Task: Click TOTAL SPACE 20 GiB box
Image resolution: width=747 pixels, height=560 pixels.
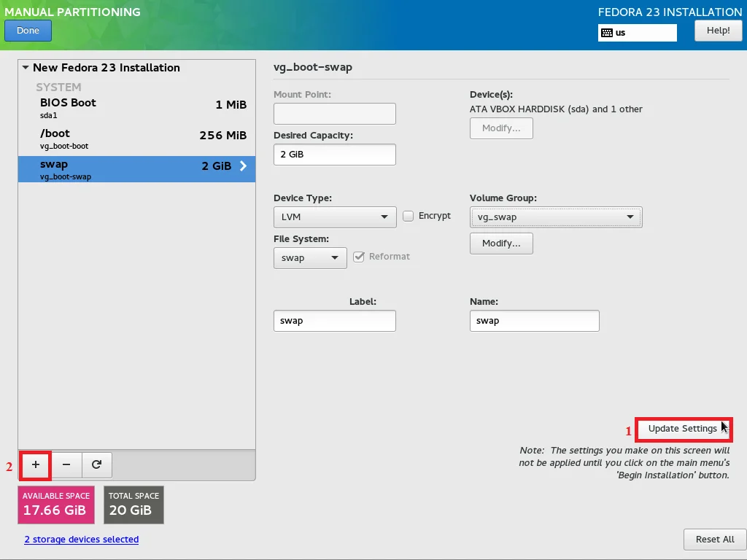Action: point(134,505)
